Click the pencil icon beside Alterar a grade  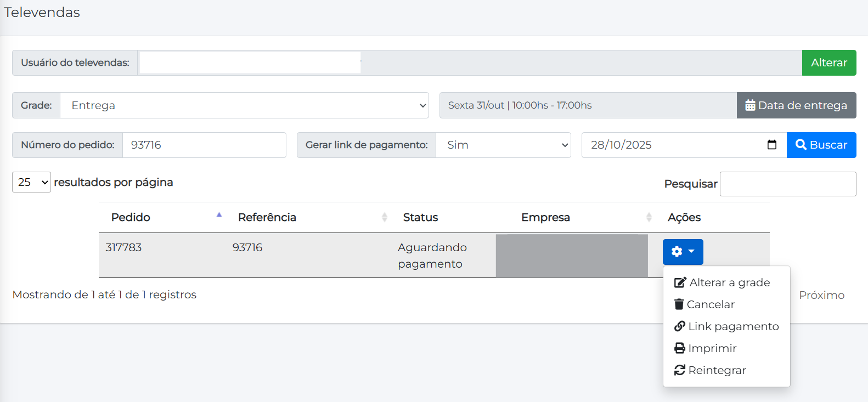pos(680,282)
